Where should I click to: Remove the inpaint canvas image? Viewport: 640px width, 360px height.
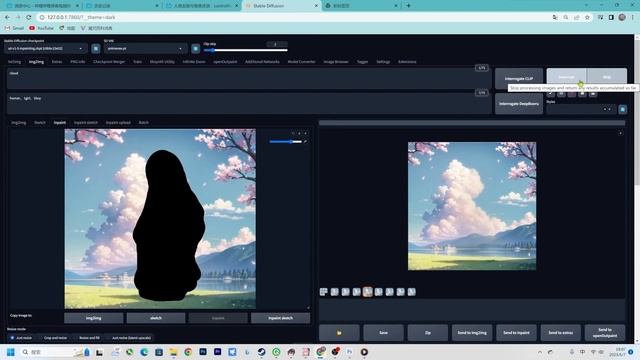click(306, 133)
